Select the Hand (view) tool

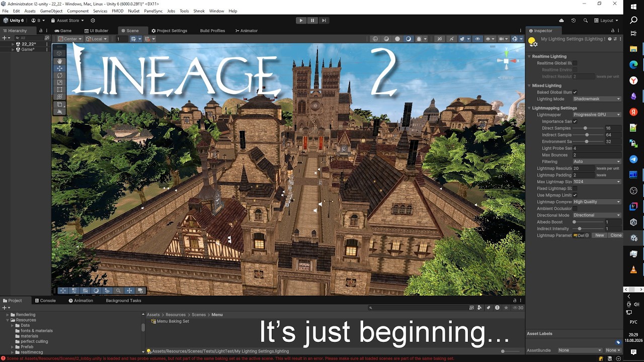pos(59,61)
